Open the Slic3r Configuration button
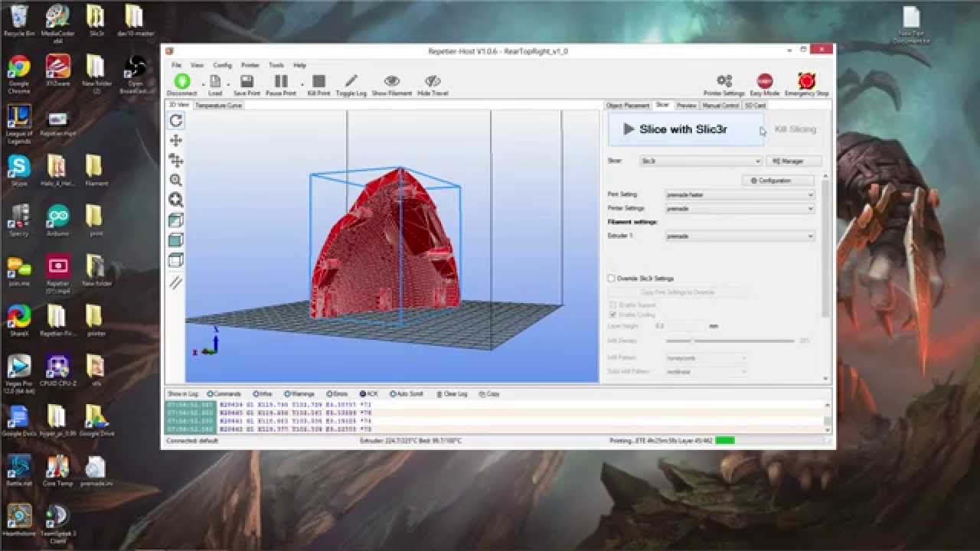The height and width of the screenshot is (551, 980). click(x=777, y=181)
